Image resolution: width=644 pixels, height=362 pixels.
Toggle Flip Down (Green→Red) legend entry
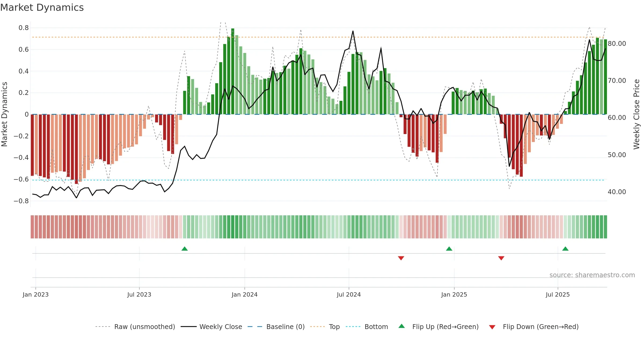(534, 327)
